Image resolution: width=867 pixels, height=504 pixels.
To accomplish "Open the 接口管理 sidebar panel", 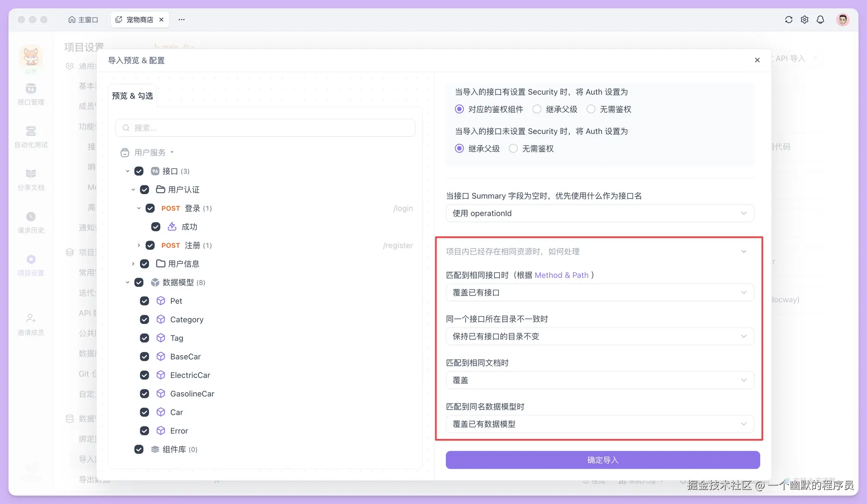I will tap(31, 94).
